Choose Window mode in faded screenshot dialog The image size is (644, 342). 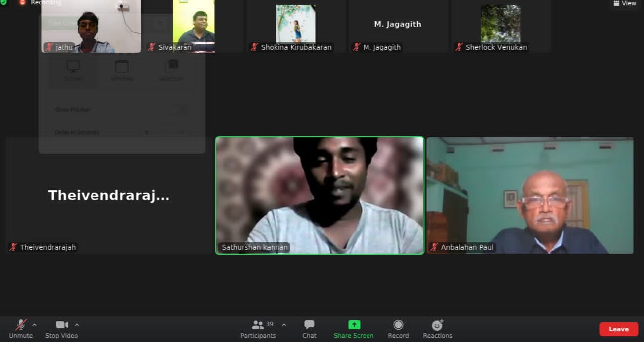click(x=122, y=71)
